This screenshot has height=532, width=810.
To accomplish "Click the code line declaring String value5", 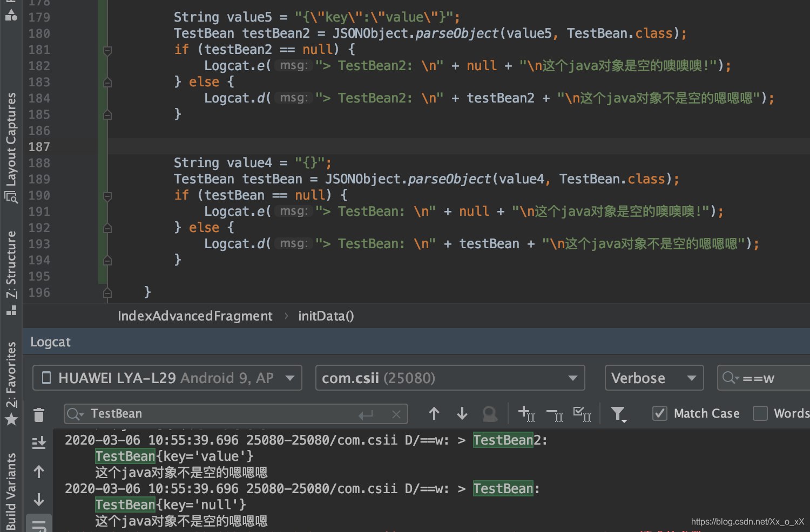I will pos(317,17).
